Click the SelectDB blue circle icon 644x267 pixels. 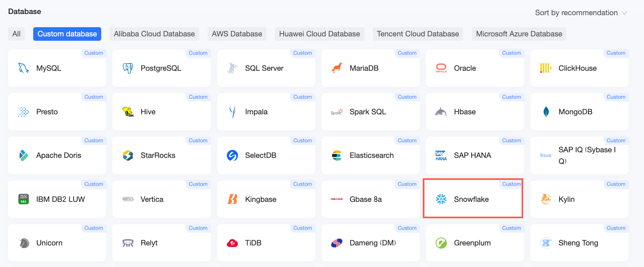click(232, 155)
